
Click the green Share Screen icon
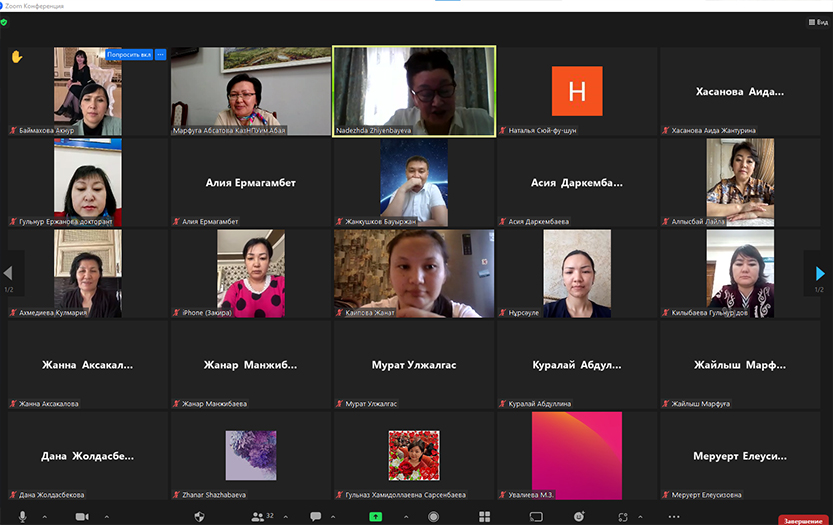click(375, 516)
